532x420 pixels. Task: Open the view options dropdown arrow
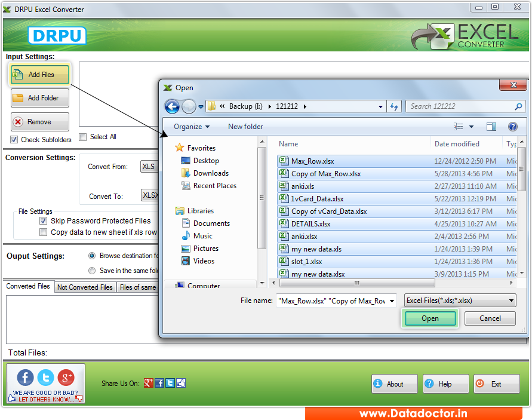[x=471, y=127]
